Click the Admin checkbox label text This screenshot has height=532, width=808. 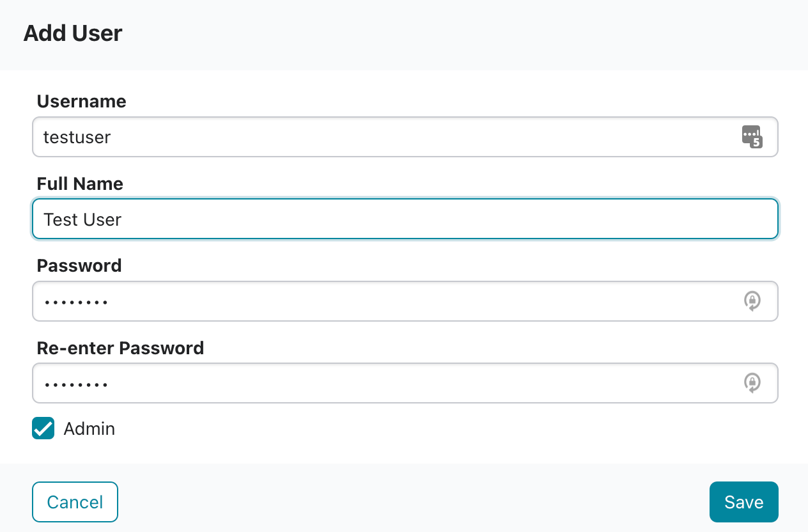(89, 428)
